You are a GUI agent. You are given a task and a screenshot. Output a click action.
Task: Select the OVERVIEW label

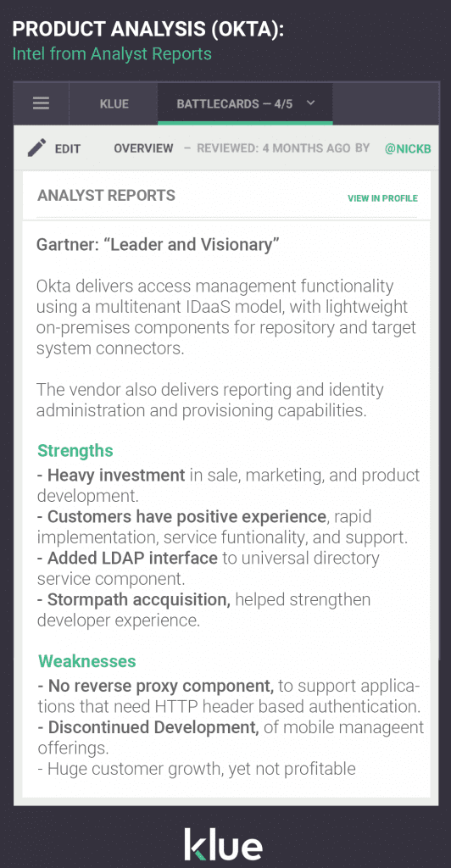[143, 148]
